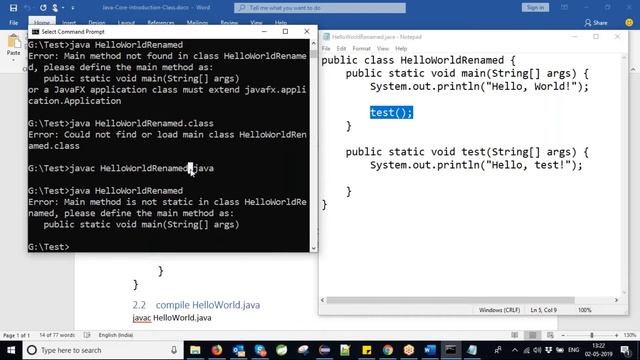Open Notepad's View menu
This screenshot has height=360, width=640.
pyautogui.click(x=382, y=49)
